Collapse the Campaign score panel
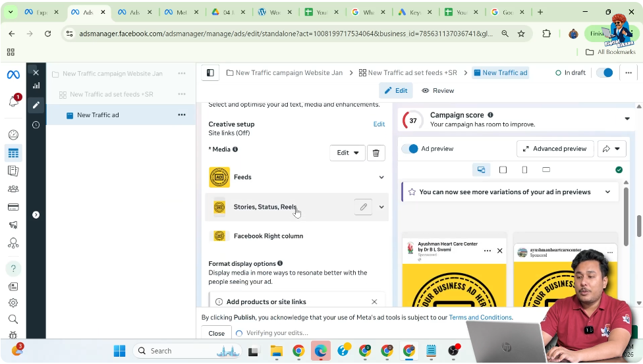 [x=627, y=119]
